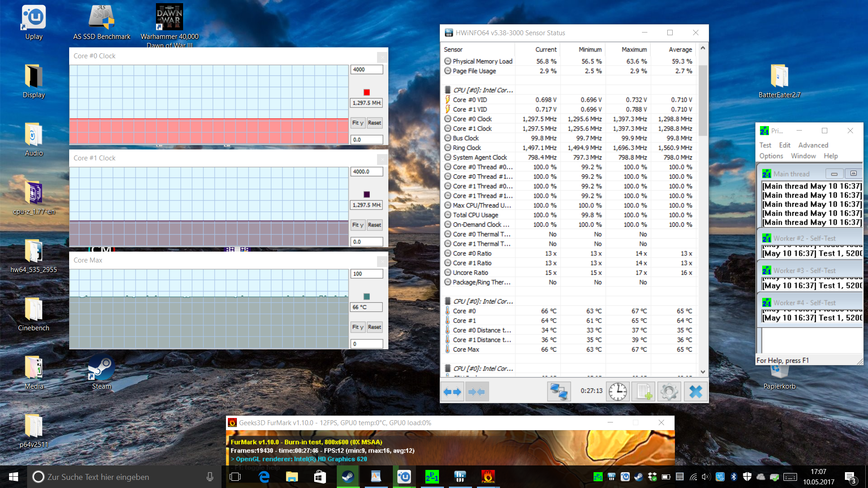868x488 pixels.
Task: Open the Advanced menu in Prime95
Action: click(813, 145)
